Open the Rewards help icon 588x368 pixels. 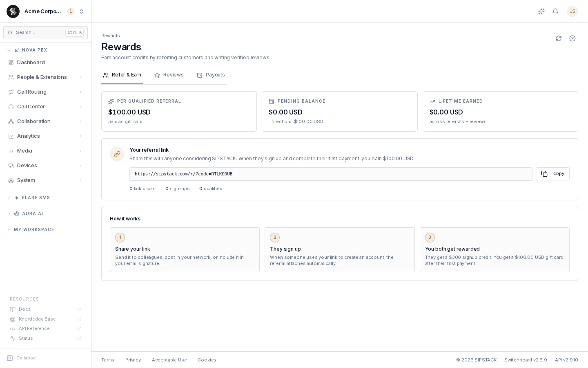[x=572, y=38]
